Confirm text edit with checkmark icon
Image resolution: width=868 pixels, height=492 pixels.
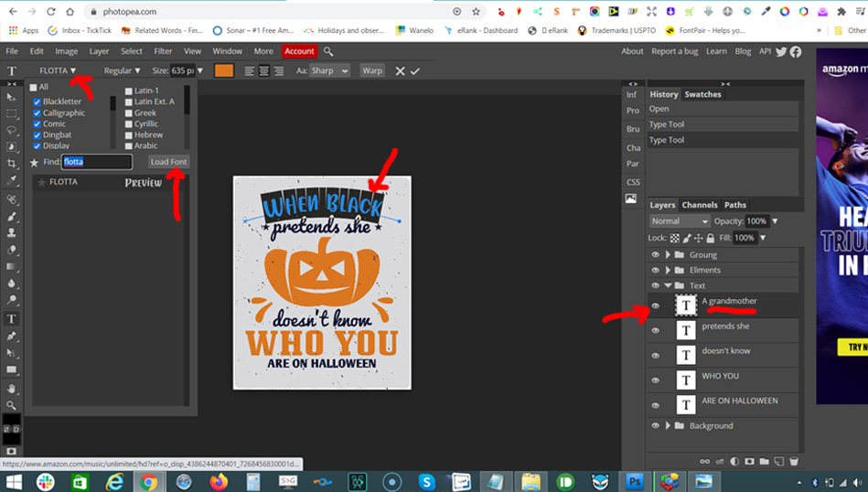(x=415, y=70)
